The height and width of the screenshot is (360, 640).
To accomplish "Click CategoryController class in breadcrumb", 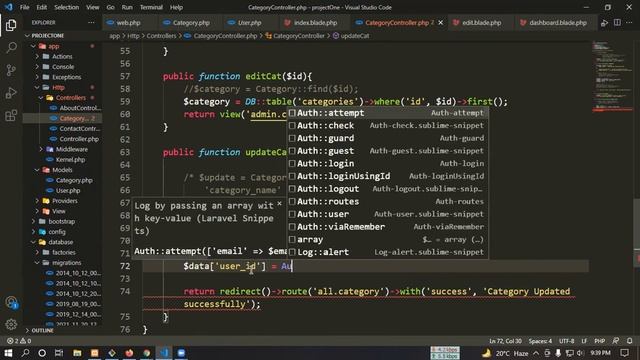I will (299, 36).
